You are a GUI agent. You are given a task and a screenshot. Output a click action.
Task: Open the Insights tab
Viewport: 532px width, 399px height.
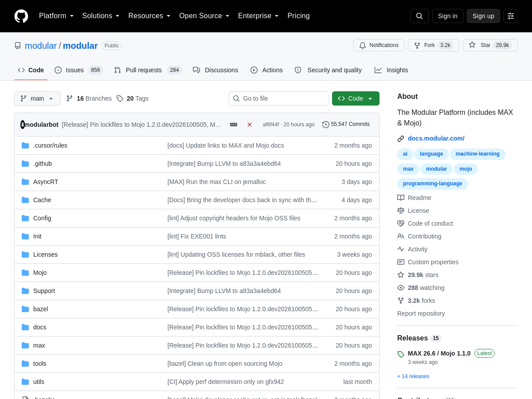click(x=391, y=70)
